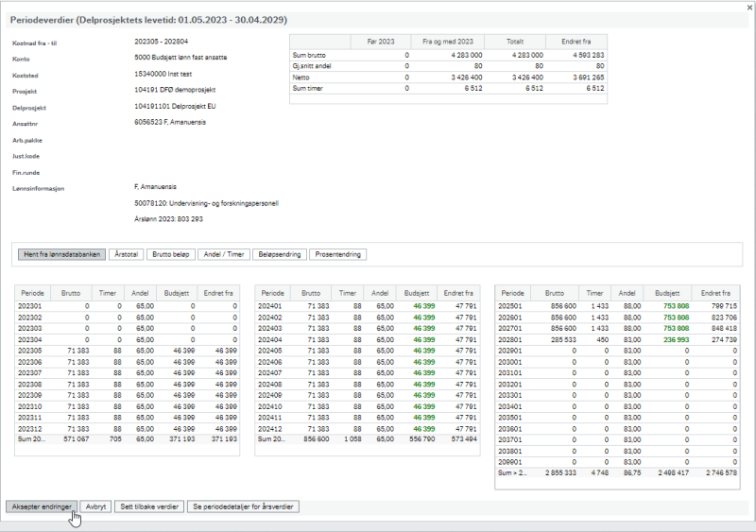Image resolution: width=756 pixels, height=532 pixels.
Task: Close the Periodeverdier dialog with X
Action: [x=749, y=8]
